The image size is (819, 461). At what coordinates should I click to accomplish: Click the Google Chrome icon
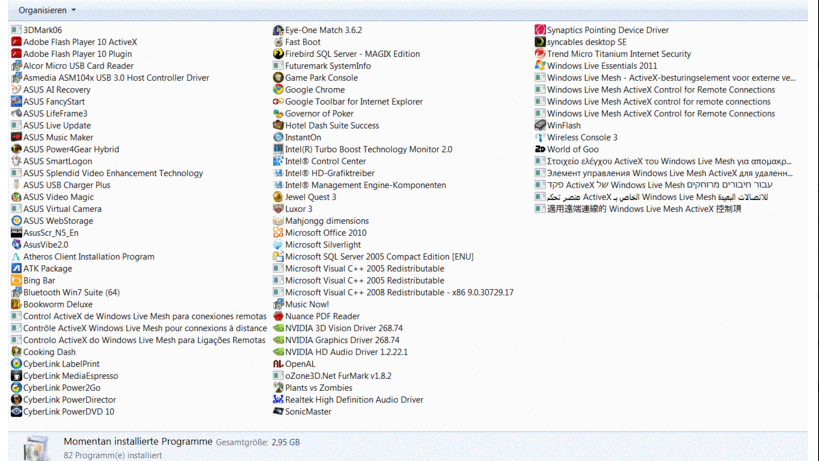point(278,90)
